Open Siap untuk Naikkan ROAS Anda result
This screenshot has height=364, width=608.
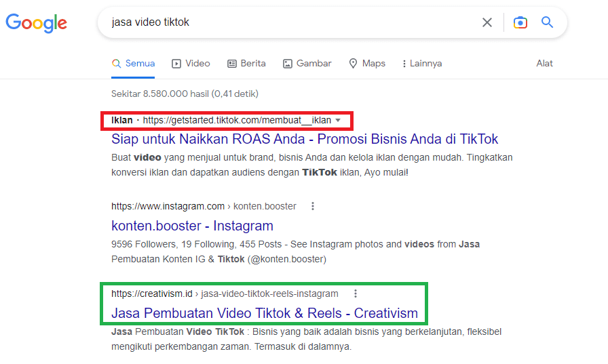[x=305, y=139]
